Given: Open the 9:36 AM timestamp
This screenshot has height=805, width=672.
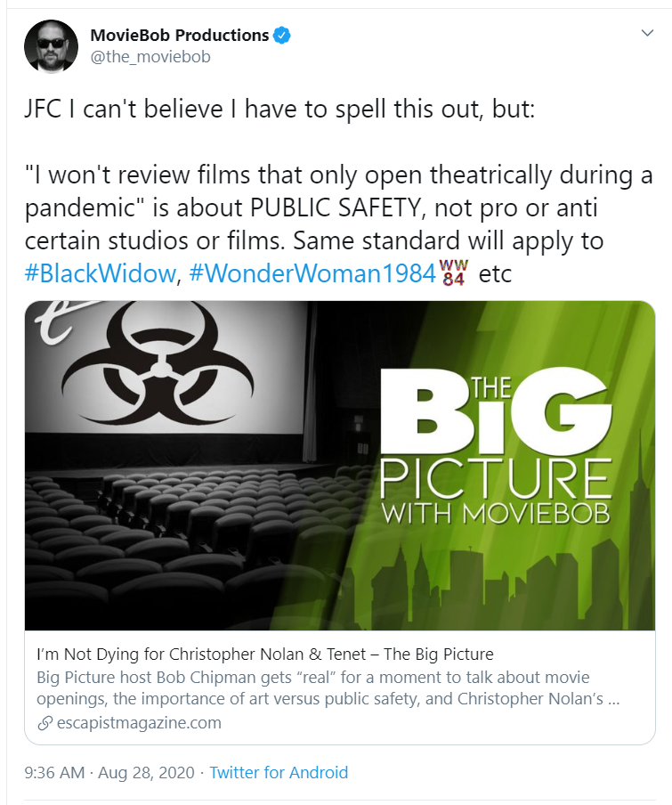Looking at the screenshot, I should [x=54, y=772].
